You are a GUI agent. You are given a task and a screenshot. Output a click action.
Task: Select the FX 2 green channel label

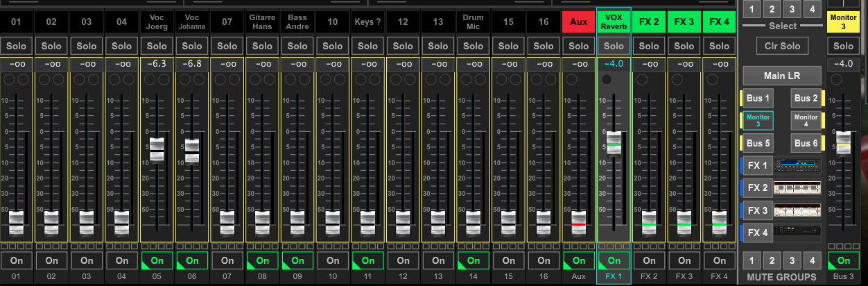[649, 22]
